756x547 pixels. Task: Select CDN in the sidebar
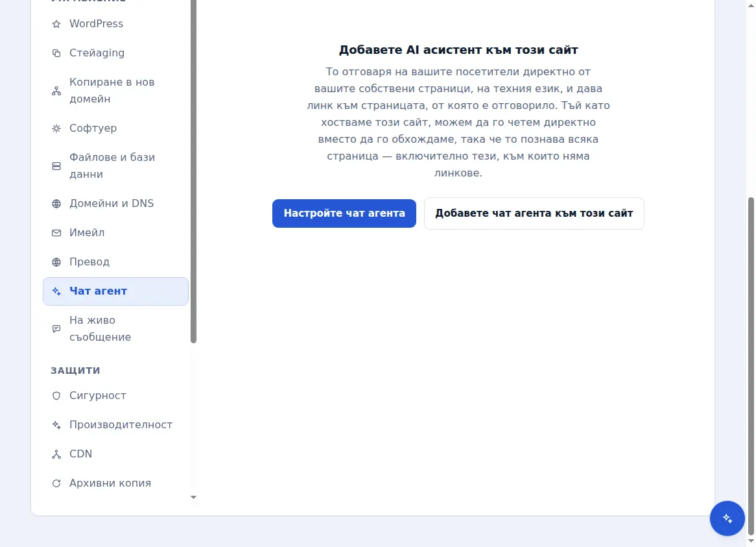click(x=115, y=454)
